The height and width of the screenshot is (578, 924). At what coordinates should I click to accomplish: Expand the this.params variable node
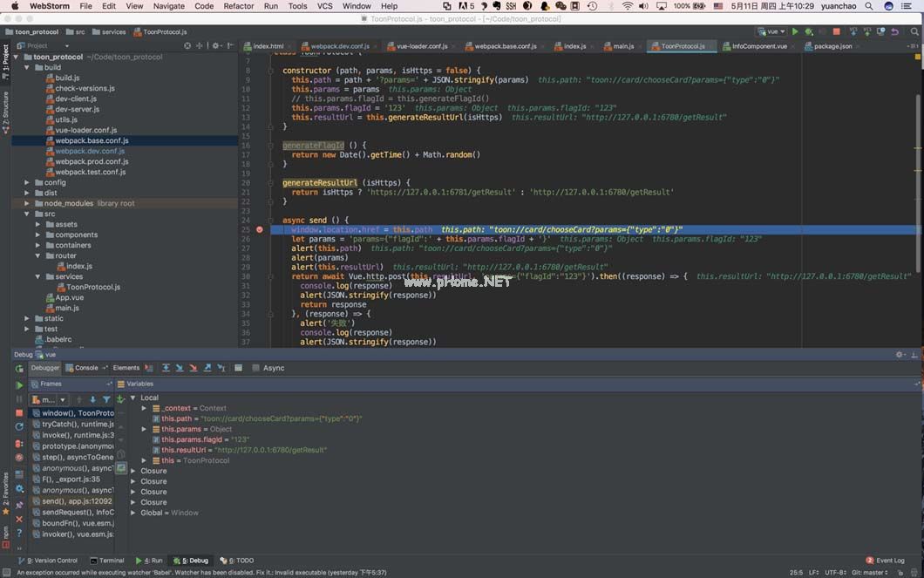[x=145, y=429]
